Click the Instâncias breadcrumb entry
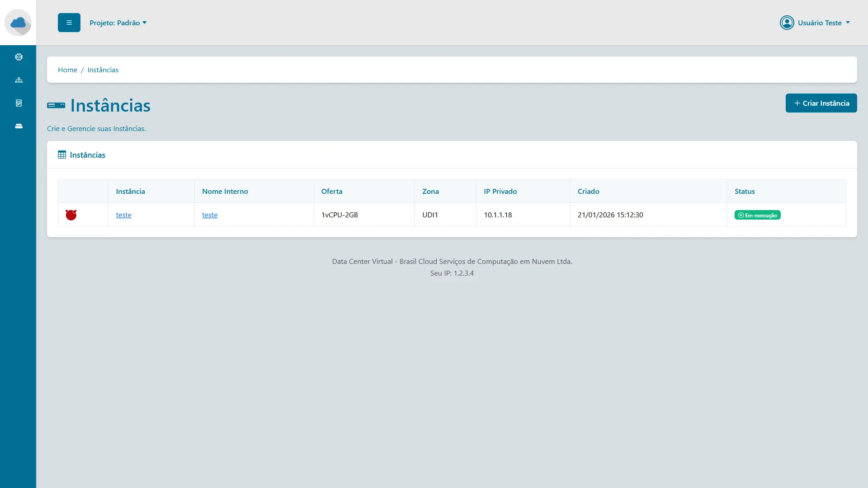The width and height of the screenshot is (868, 488). (103, 70)
